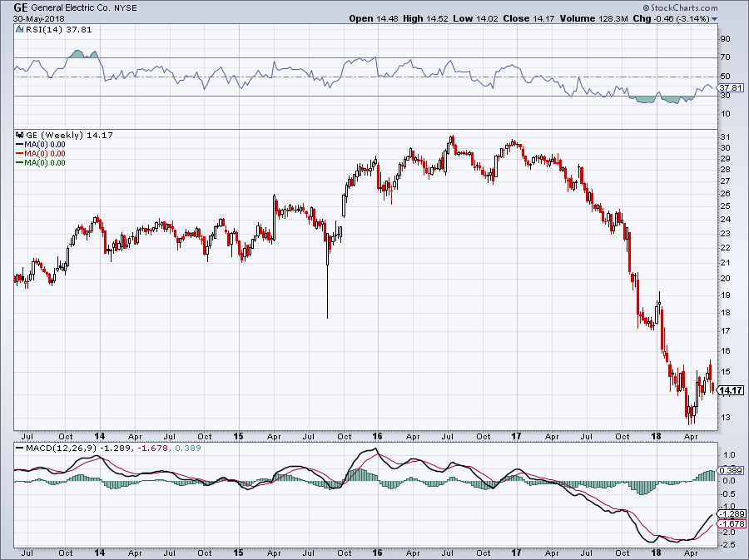Select the red MA(0) 0.00 legend entry
The image size is (749, 560).
[41, 153]
